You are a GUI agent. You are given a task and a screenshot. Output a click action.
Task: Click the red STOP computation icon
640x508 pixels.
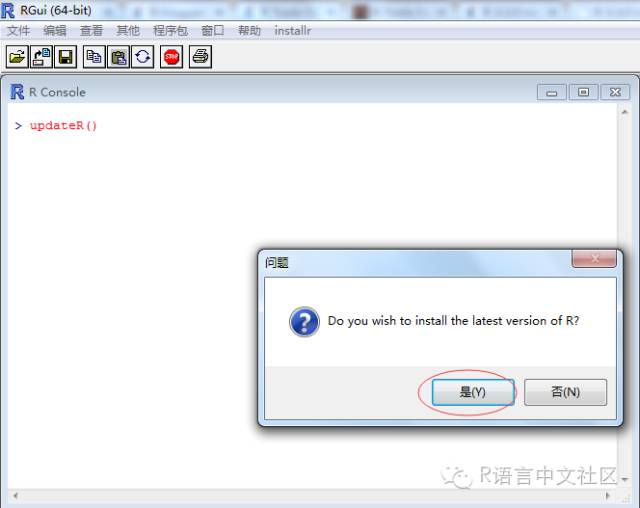(171, 57)
